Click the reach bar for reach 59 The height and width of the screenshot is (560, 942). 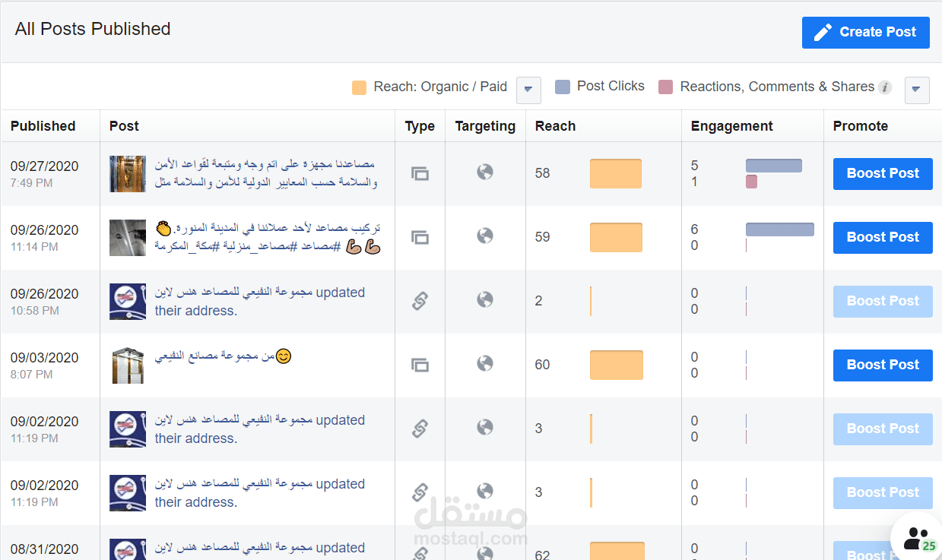(616, 237)
